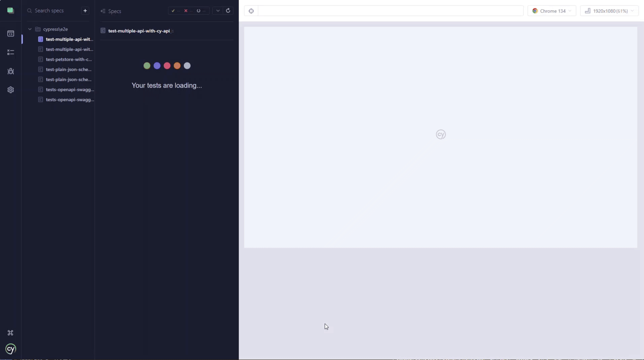Image resolution: width=644 pixels, height=360 pixels.
Task: Create a new spec with the plus button
Action: coord(85,11)
